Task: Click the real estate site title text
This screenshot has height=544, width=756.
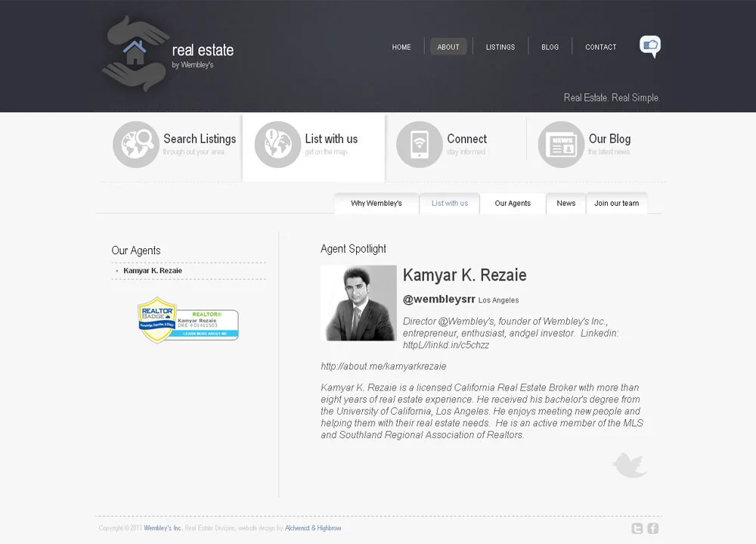Action: pos(203,50)
